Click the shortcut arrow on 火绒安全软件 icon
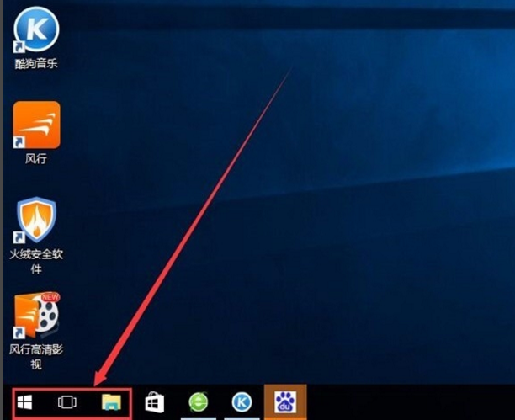The height and width of the screenshot is (420, 515). [x=19, y=237]
